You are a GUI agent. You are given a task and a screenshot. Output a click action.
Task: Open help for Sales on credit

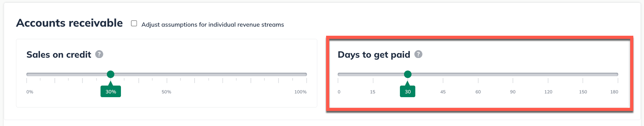click(99, 54)
